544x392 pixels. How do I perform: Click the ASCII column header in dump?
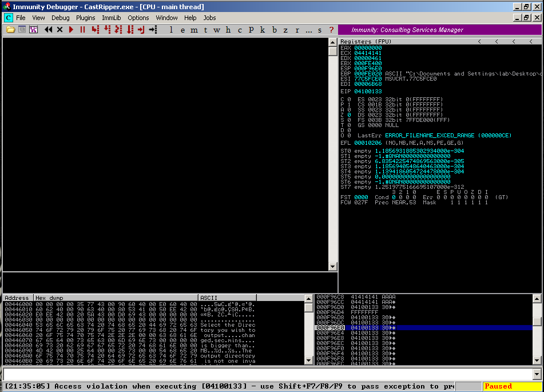228,298
